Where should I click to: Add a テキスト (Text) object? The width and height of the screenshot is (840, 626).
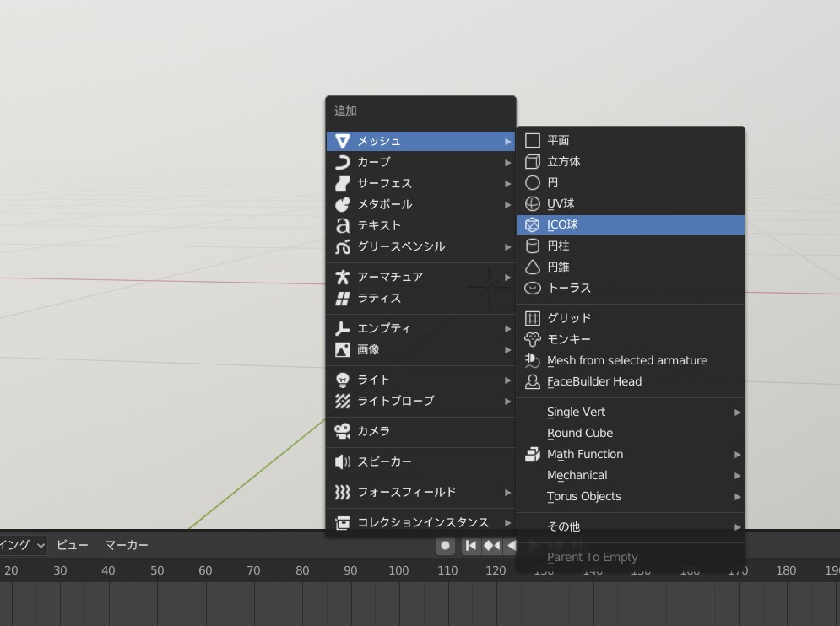420,225
